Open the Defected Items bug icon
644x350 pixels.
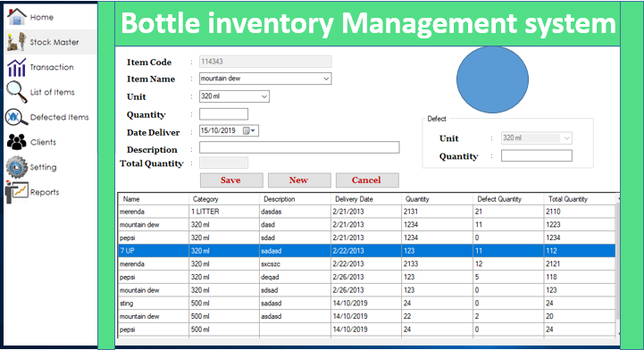[x=16, y=117]
